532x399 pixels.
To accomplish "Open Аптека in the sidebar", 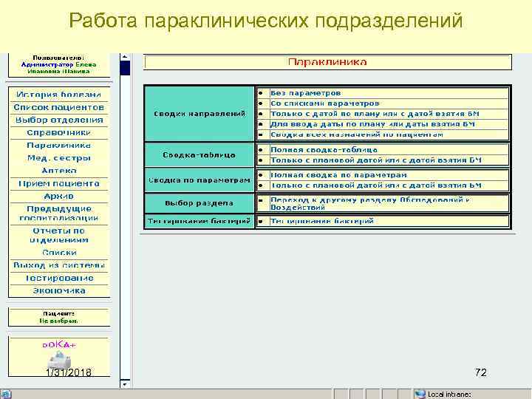I will [58, 171].
